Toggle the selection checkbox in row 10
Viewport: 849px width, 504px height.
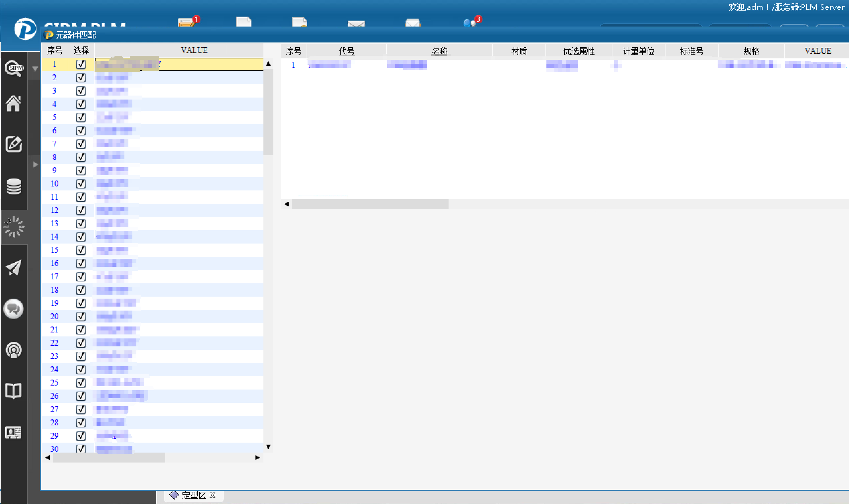pos(81,184)
